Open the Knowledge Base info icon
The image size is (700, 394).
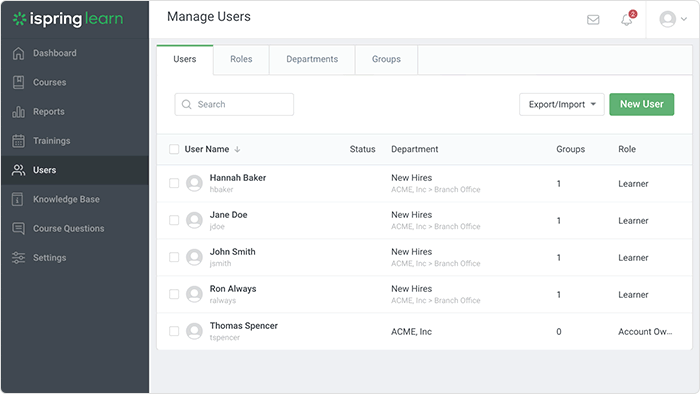coord(17,199)
